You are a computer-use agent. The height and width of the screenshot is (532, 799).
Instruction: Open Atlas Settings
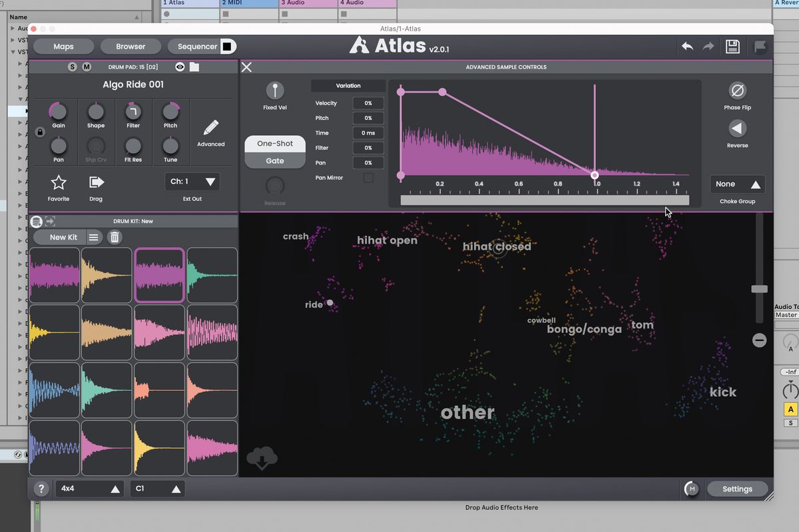click(737, 489)
